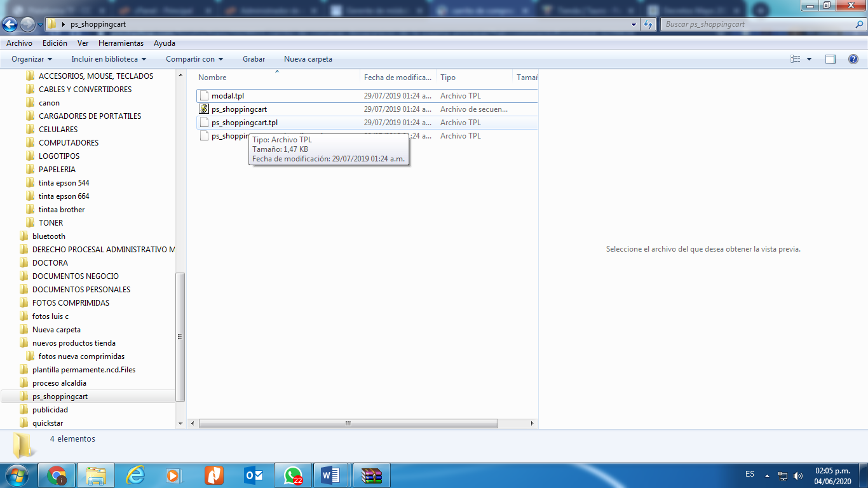Click the Forward navigation arrow
The image size is (868, 488).
click(x=27, y=24)
